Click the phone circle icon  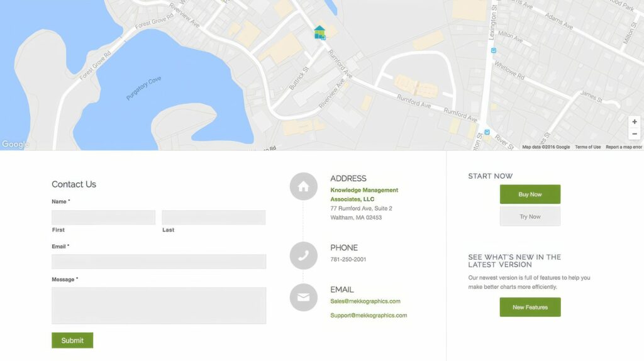coord(304,256)
